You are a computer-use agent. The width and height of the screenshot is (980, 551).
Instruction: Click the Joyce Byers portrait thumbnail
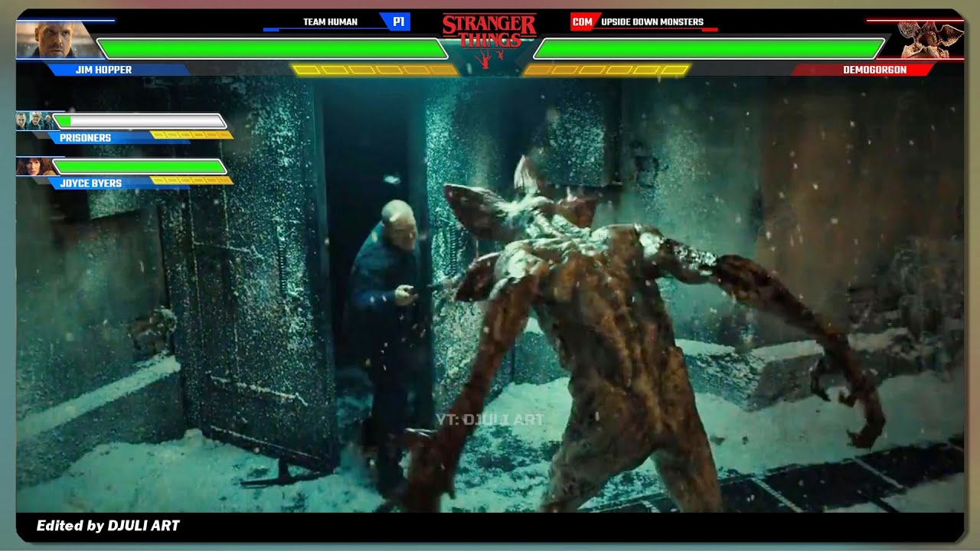(34, 166)
